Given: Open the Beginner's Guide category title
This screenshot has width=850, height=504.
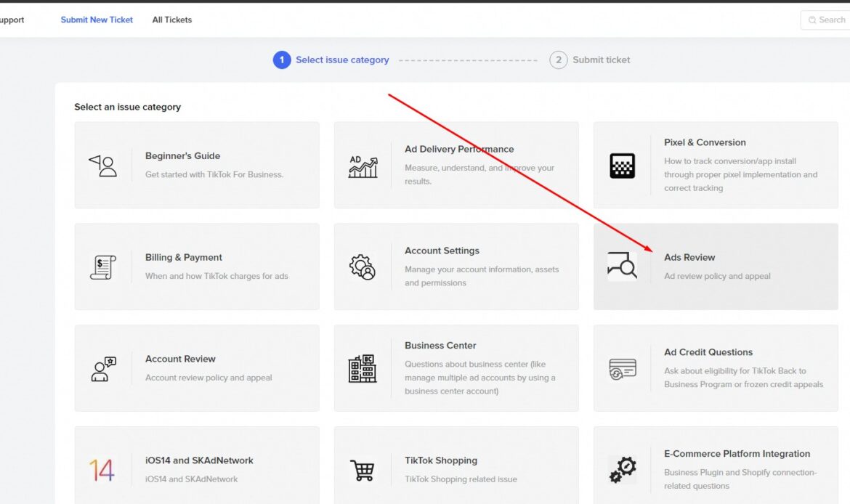Looking at the screenshot, I should click(182, 156).
